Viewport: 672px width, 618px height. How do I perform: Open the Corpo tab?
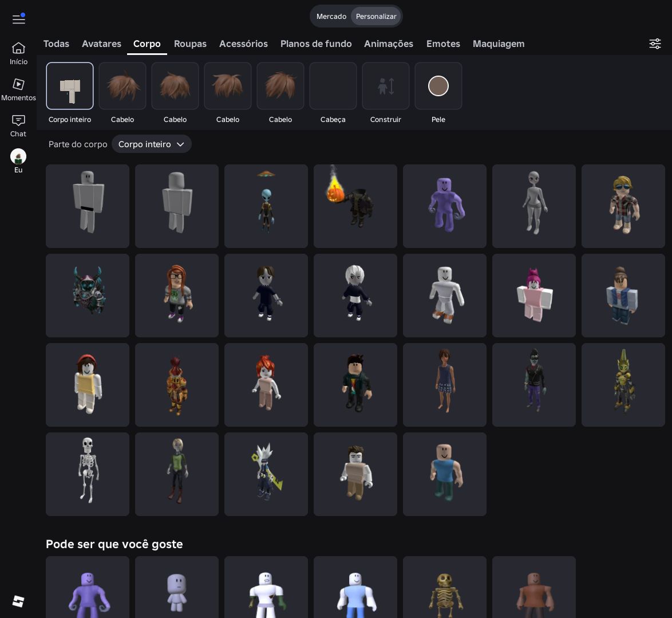[x=147, y=44]
